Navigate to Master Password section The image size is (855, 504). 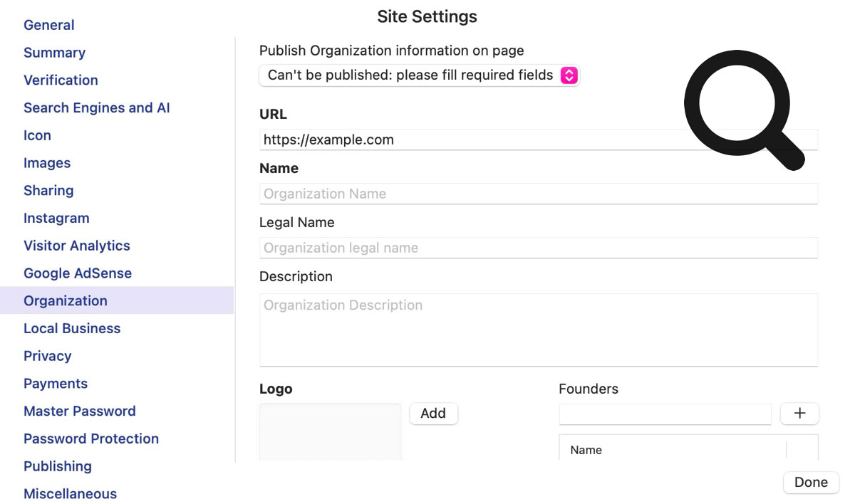point(79,411)
